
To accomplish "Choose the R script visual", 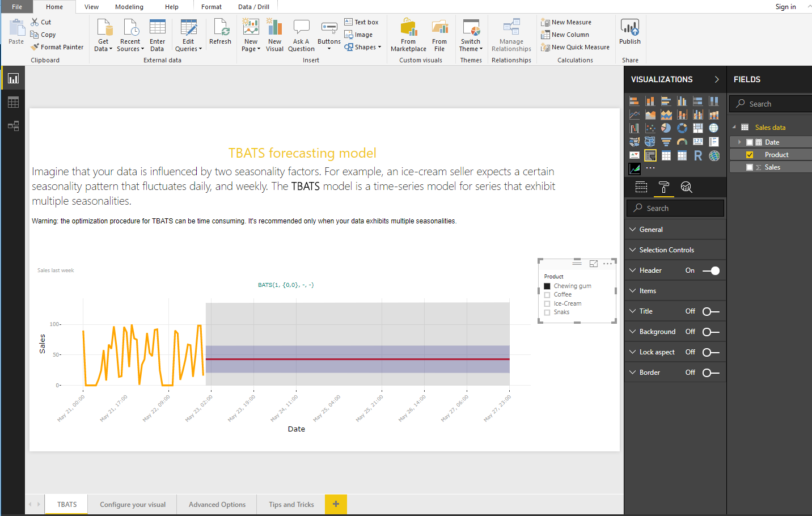I will 698,155.
